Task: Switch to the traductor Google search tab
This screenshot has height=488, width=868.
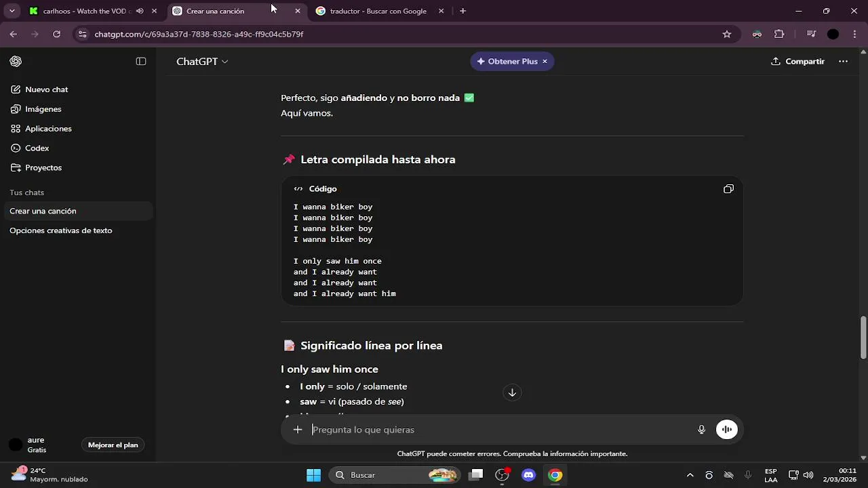Action: tap(378, 12)
